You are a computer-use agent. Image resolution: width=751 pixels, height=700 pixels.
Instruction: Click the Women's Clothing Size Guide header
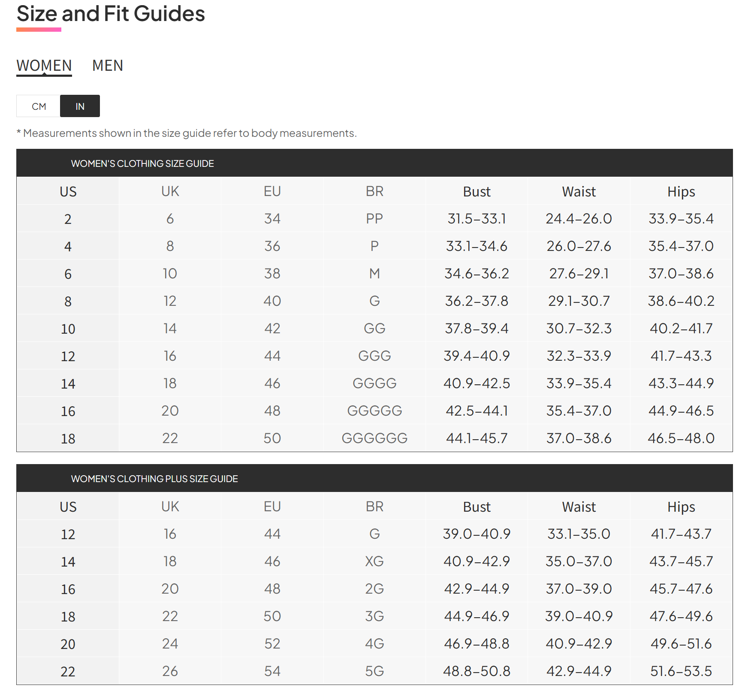point(142,163)
